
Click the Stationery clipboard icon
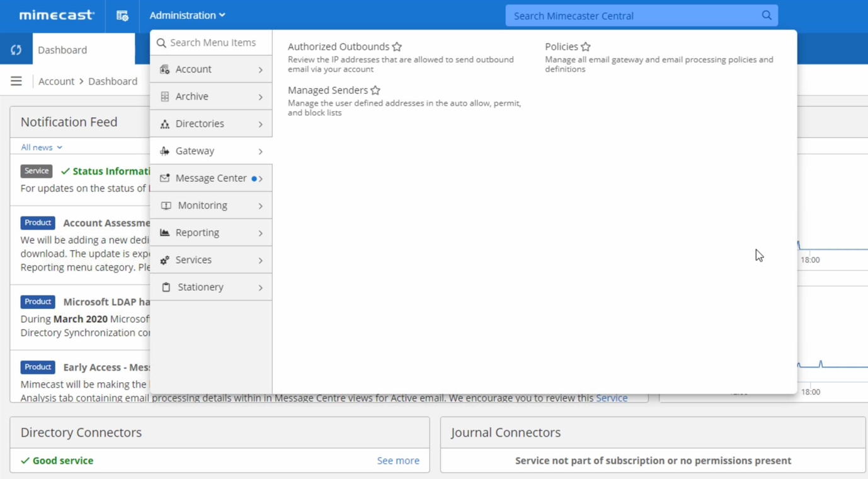tap(166, 287)
